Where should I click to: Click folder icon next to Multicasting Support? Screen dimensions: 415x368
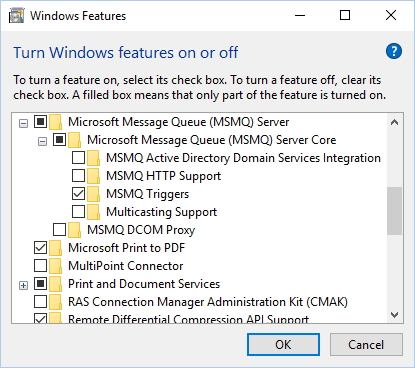point(93,212)
